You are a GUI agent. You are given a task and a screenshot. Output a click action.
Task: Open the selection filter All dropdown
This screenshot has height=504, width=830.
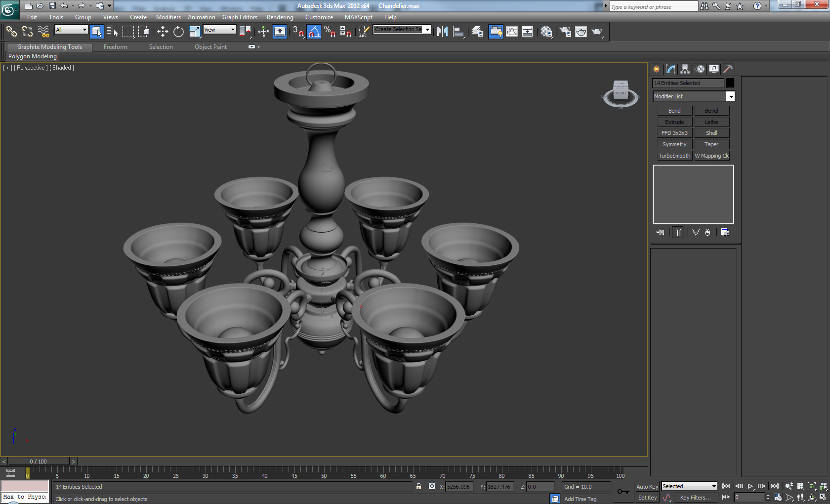click(71, 30)
